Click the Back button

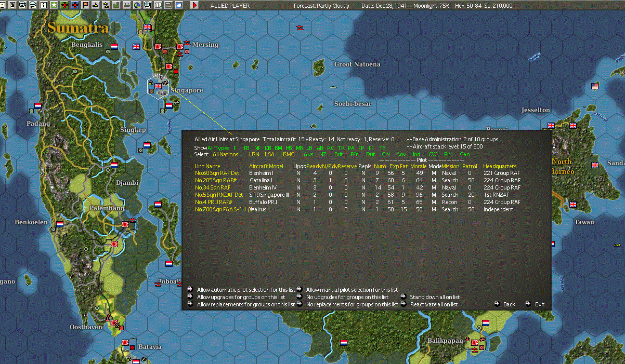(x=509, y=304)
